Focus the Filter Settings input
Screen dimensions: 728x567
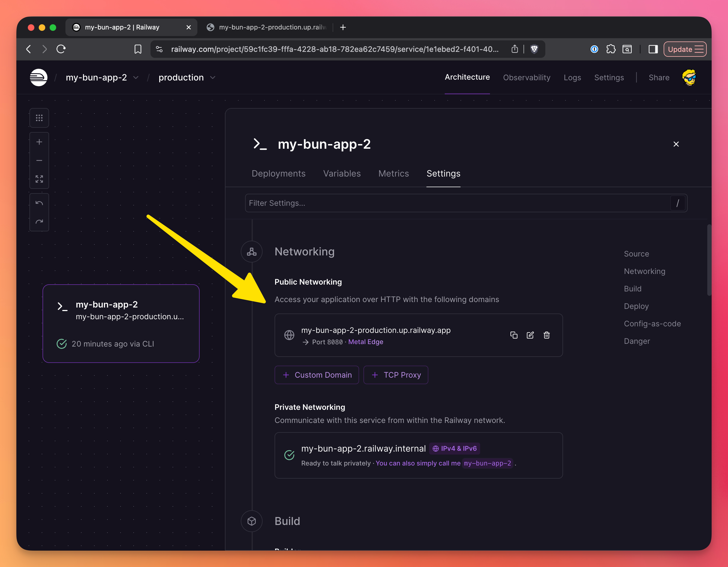(457, 203)
